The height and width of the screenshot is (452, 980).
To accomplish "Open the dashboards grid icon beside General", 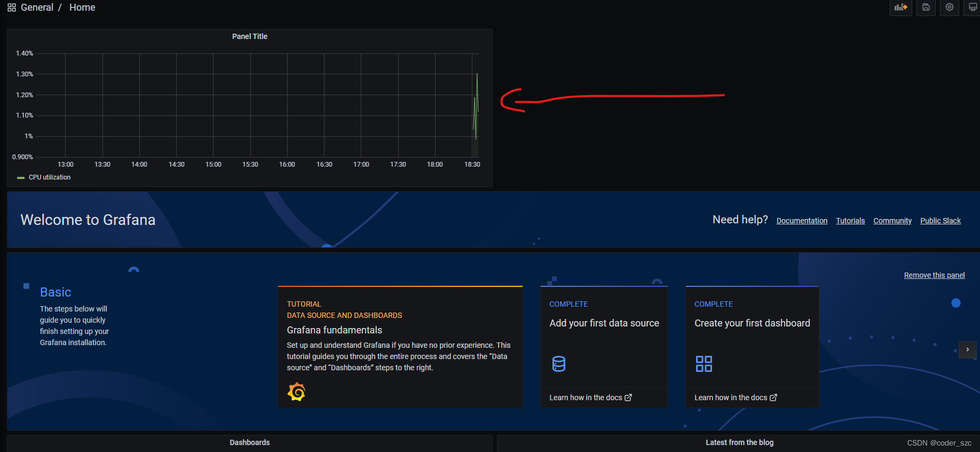I will pos(12,7).
